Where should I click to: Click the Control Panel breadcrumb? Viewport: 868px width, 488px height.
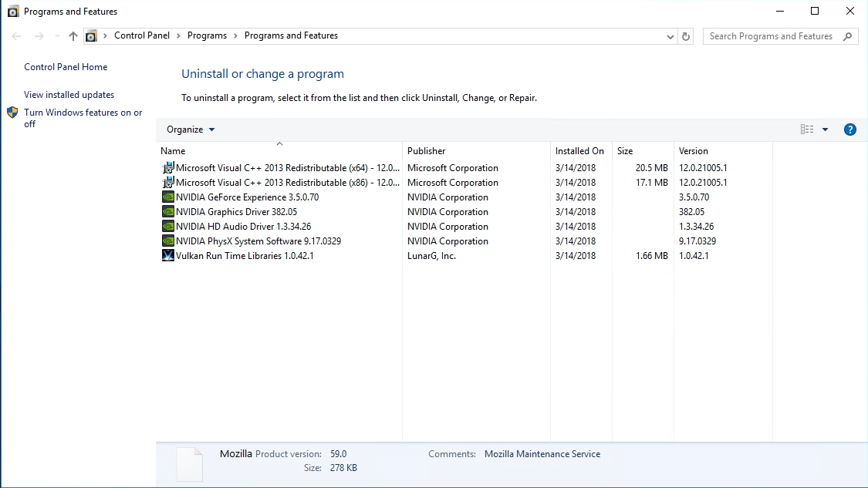pyautogui.click(x=144, y=35)
